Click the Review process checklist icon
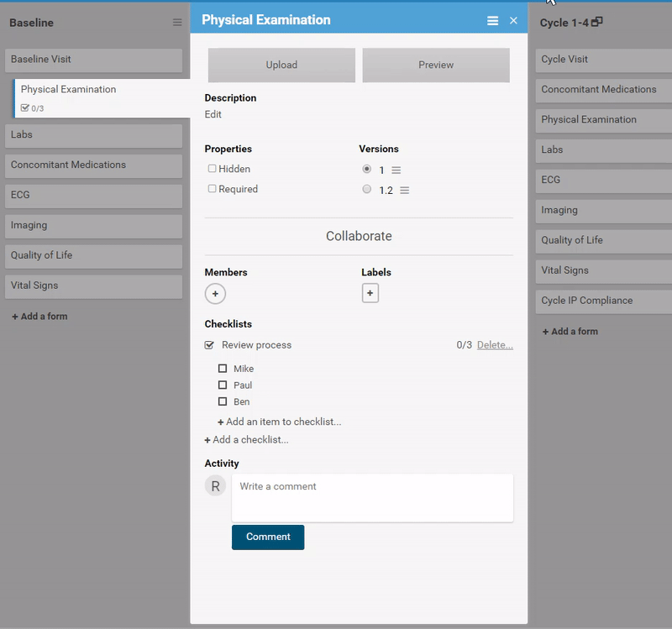Image resolution: width=672 pixels, height=629 pixels. (209, 345)
